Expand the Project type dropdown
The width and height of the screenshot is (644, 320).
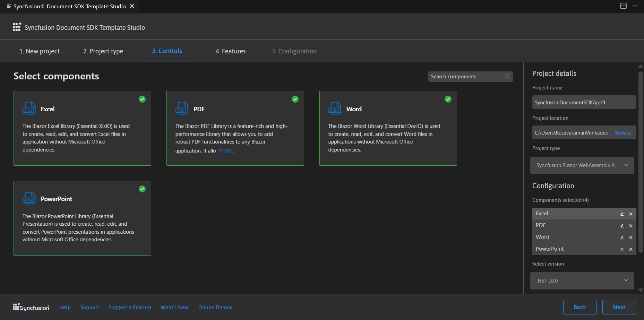tap(582, 165)
